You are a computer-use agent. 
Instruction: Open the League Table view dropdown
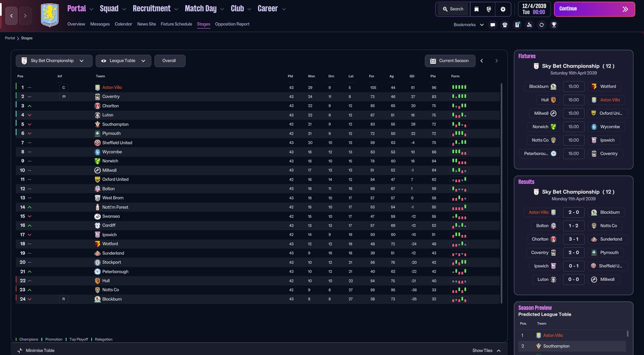(123, 61)
